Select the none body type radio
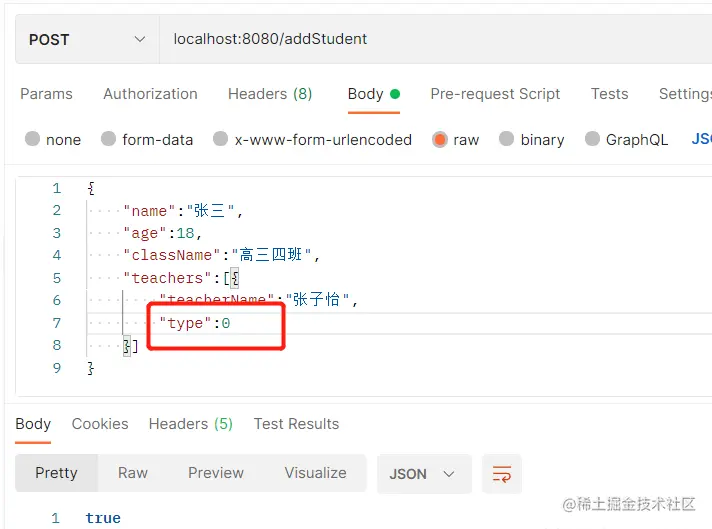Image resolution: width=712 pixels, height=529 pixels. tap(32, 138)
